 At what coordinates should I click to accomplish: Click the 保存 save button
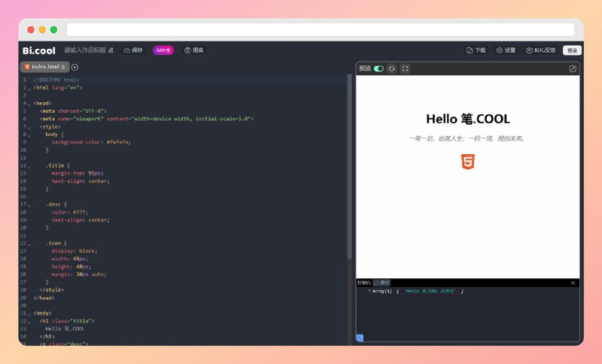[x=133, y=50]
